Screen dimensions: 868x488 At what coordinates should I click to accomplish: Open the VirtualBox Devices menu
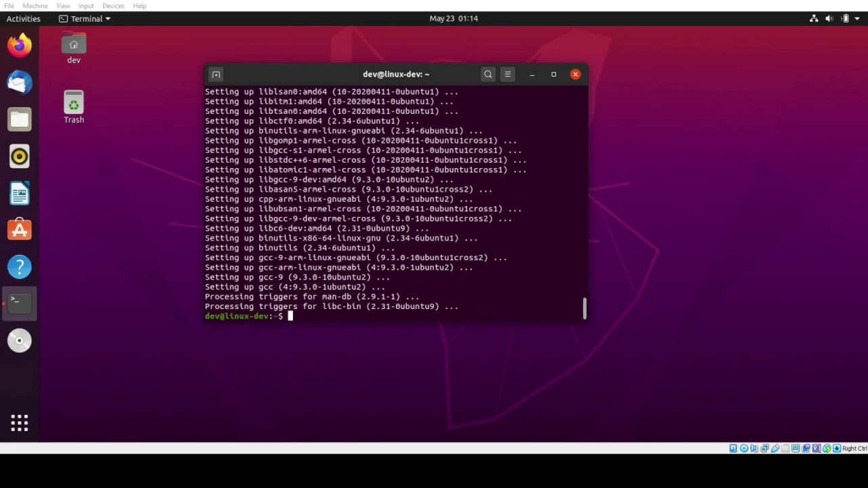[x=113, y=5]
